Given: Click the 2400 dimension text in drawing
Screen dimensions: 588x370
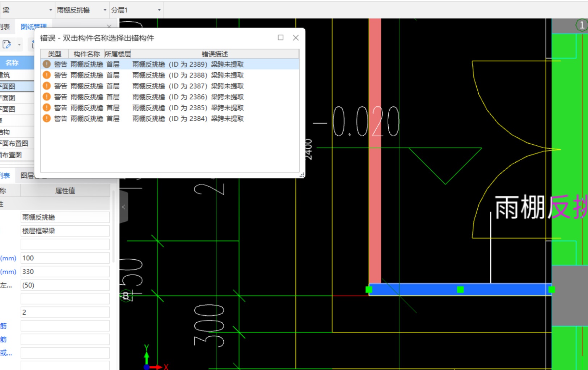Looking at the screenshot, I should [308, 149].
